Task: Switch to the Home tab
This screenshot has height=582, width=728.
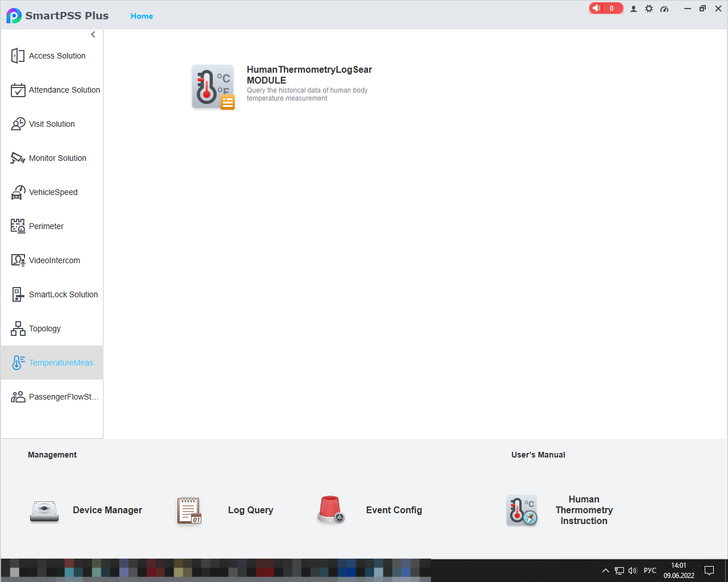Action: click(142, 16)
